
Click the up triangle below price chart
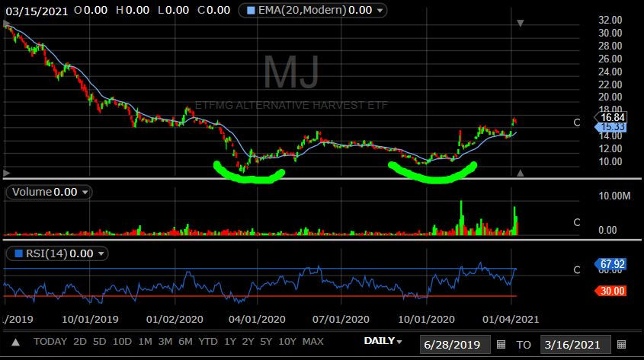click(x=521, y=173)
